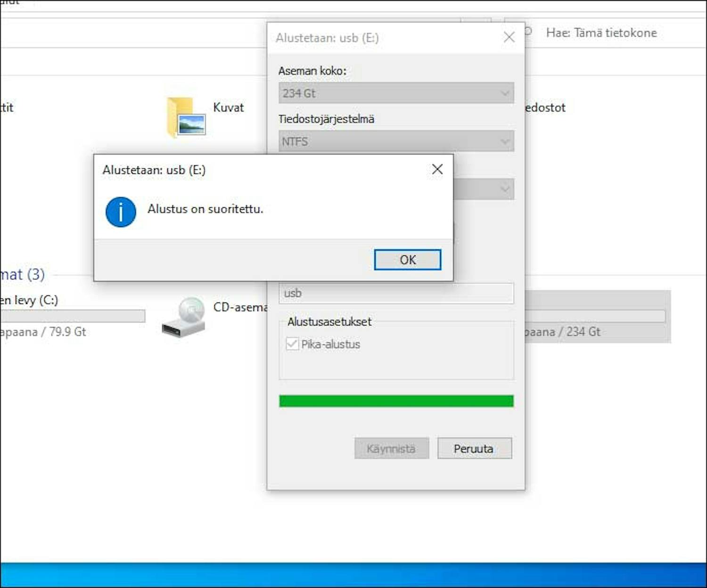707x588 pixels.
Task: Click the partially hidden third dropdown arrow
Action: coord(504,189)
